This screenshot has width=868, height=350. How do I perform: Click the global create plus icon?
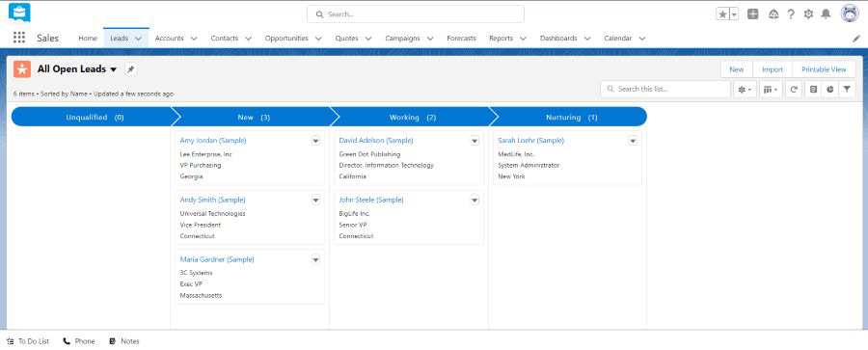[x=753, y=14]
